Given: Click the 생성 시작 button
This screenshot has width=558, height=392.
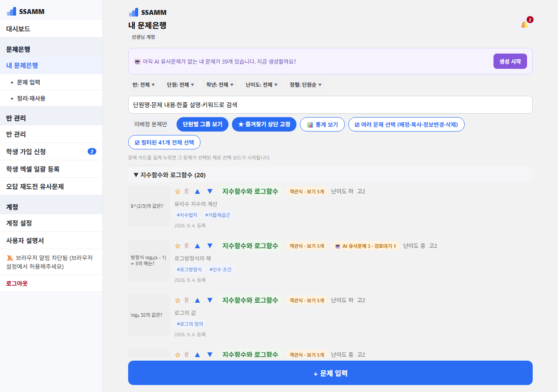Looking at the screenshot, I should click(x=510, y=61).
